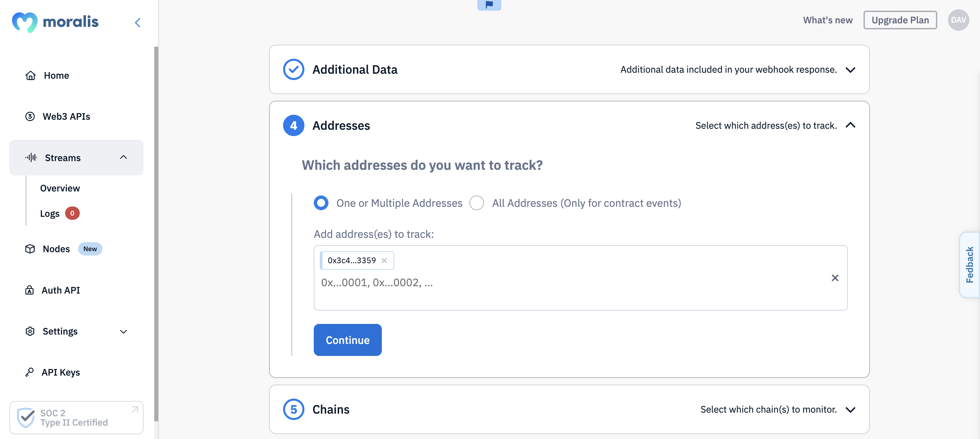Click the Logs red count badge
This screenshot has width=980, height=439.
[x=72, y=213]
